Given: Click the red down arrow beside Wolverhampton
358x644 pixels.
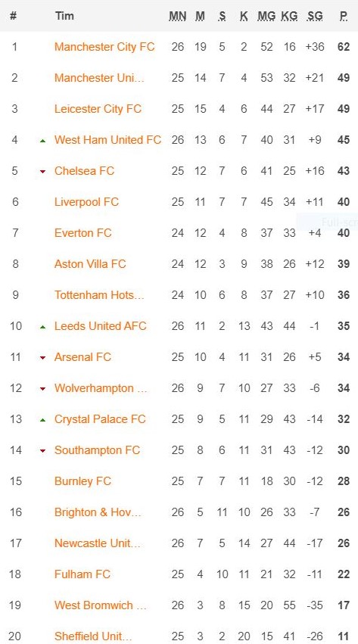Looking at the screenshot, I should [42, 389].
